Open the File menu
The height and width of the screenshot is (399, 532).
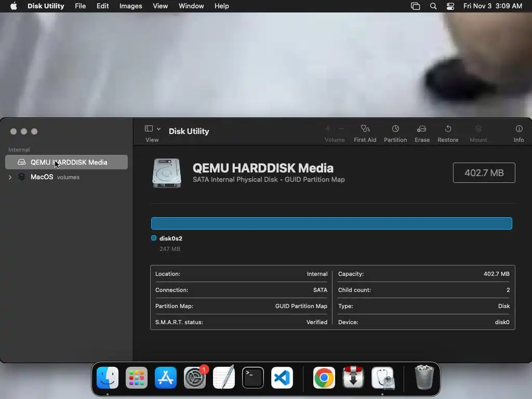81,6
